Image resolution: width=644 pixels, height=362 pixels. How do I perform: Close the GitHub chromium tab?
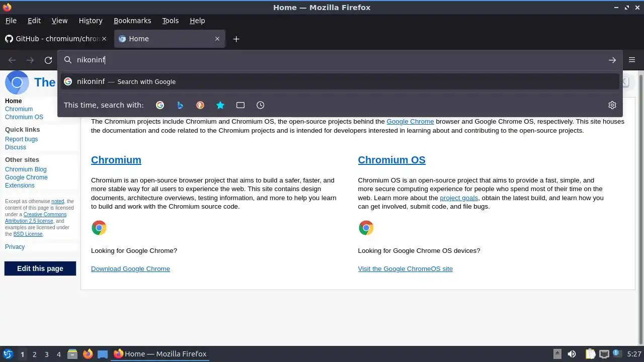(x=104, y=39)
